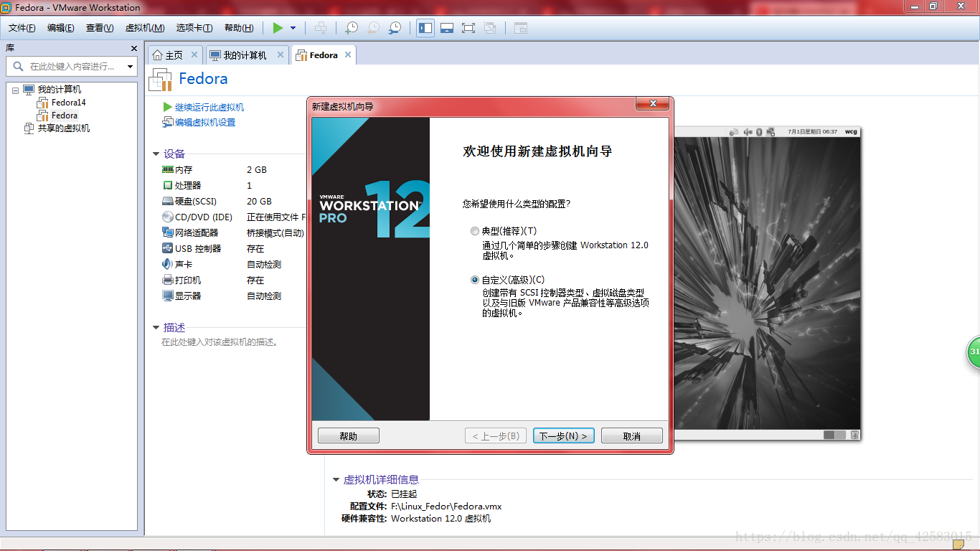
Task: Click the 下一步(N) > button
Action: pos(563,436)
